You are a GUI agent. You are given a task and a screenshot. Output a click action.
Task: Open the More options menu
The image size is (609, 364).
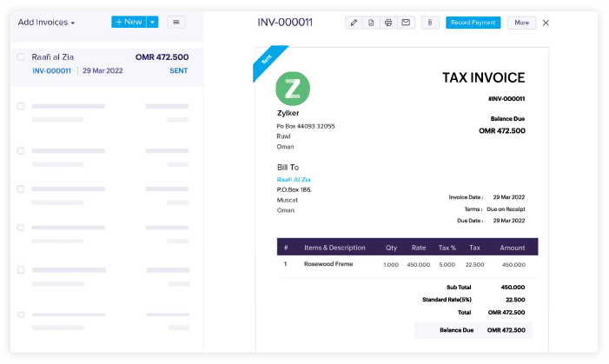[x=521, y=23]
